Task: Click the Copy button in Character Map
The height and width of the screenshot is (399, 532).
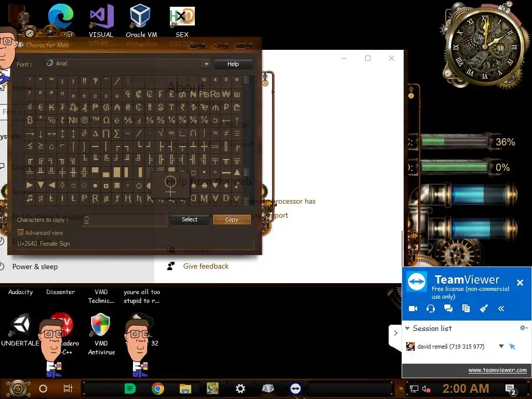Action: point(231,219)
